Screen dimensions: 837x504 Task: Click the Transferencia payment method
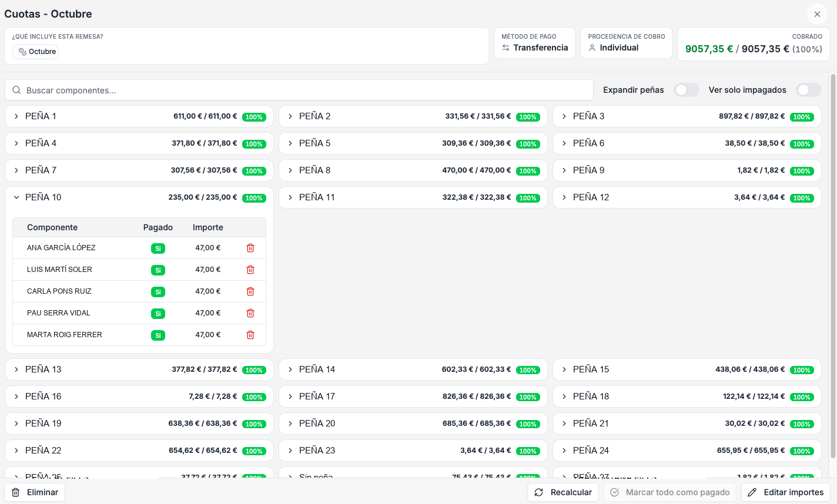tap(541, 48)
